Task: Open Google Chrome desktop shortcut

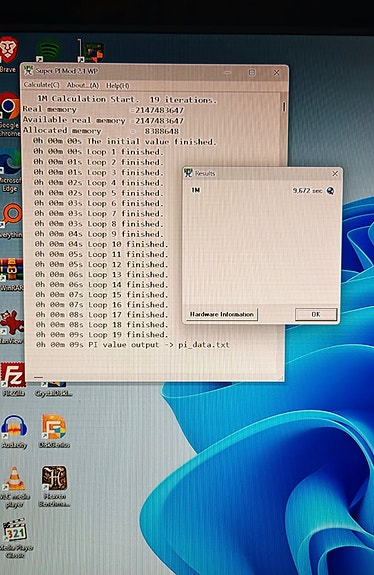Action: [9, 114]
